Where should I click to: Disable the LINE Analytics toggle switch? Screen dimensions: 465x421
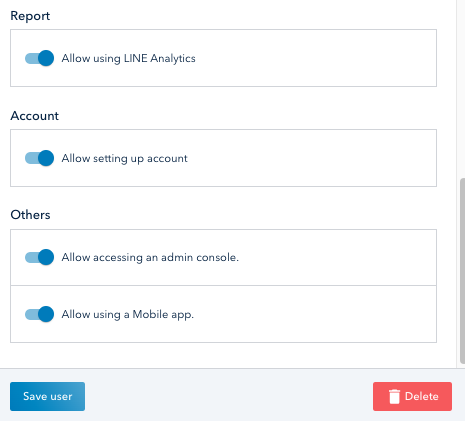coord(39,58)
